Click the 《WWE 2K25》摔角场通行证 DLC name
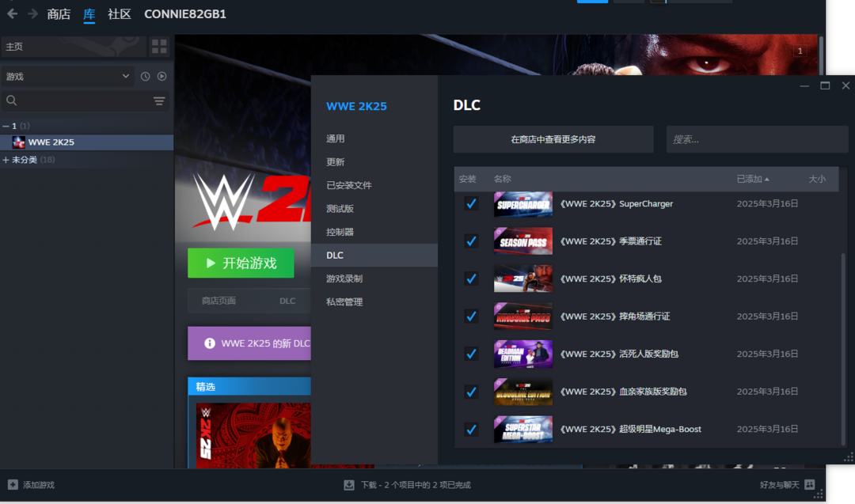 pyautogui.click(x=615, y=316)
